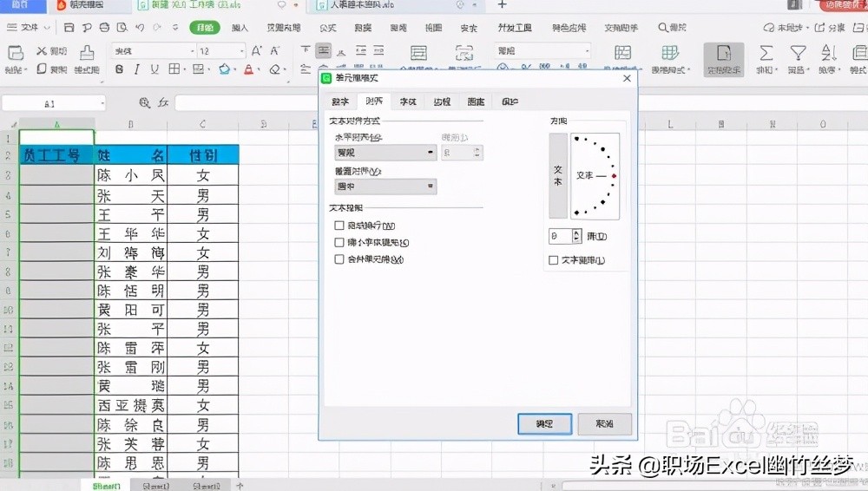Click the degrees spinner arrows
Screen dimensions: 868x491
pyautogui.click(x=577, y=236)
